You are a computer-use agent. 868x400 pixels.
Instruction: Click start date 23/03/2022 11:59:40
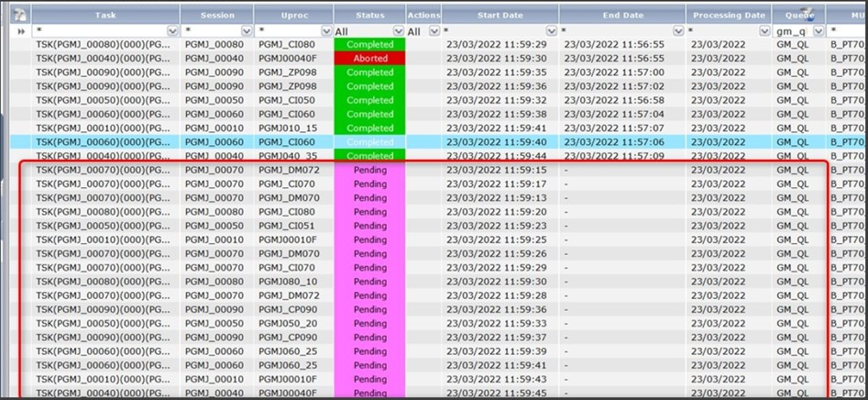[x=497, y=142]
